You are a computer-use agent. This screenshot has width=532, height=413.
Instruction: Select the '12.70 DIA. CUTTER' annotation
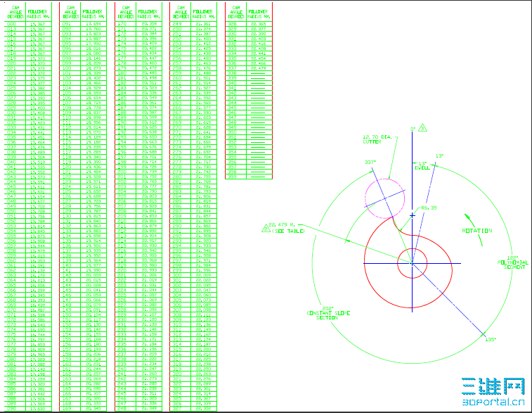(x=377, y=139)
